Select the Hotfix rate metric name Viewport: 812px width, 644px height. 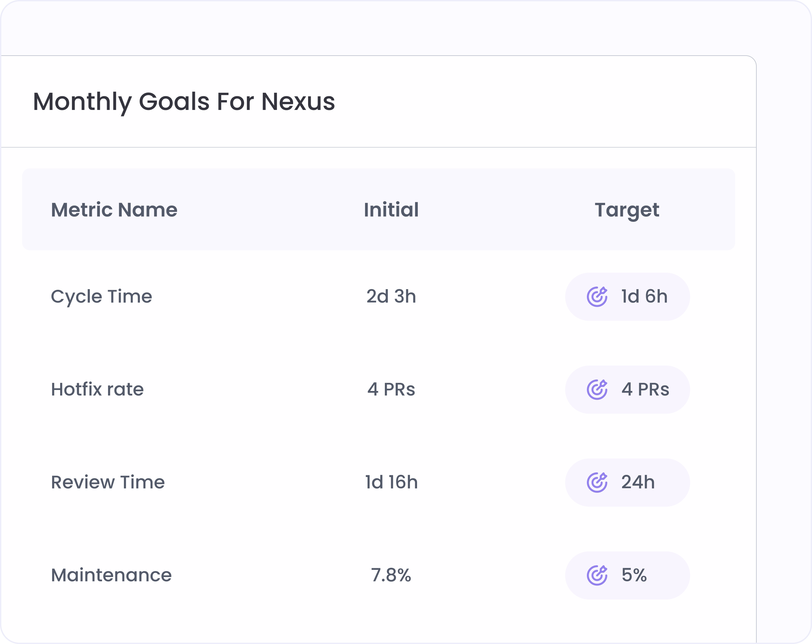click(x=97, y=389)
